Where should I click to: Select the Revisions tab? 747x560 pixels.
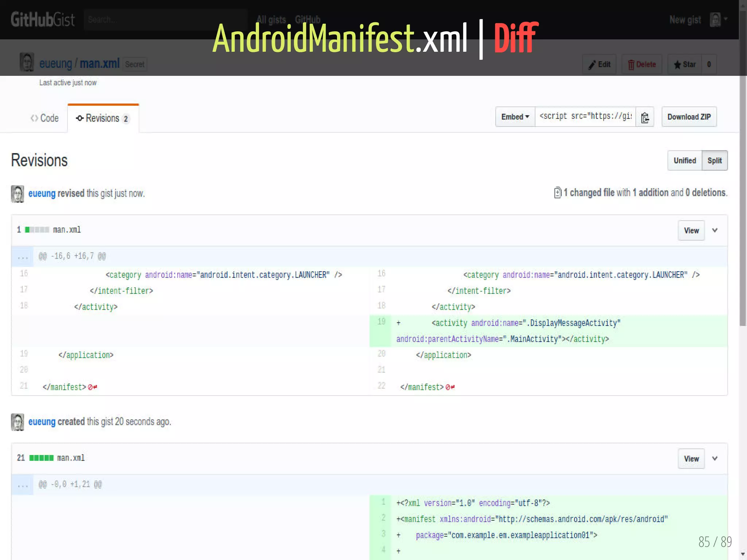[103, 118]
